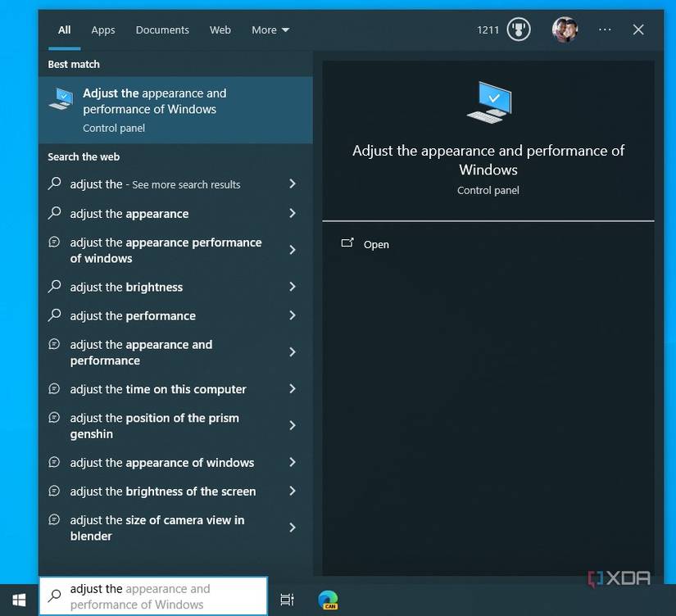Launch Chrome Canary from the taskbar
Viewport: 676px width, 616px height.
click(x=329, y=600)
